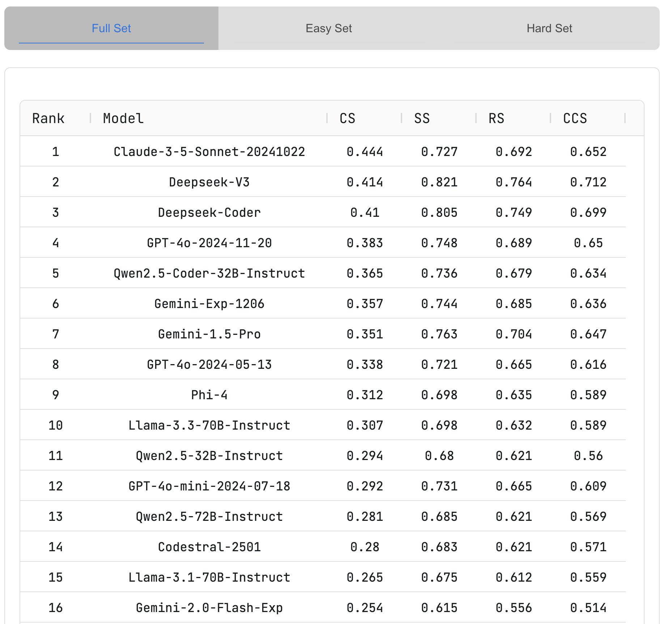Image resolution: width=672 pixels, height=624 pixels.
Task: Click SS value 0.744 for Gemini-Exp-1206
Action: pos(439,304)
